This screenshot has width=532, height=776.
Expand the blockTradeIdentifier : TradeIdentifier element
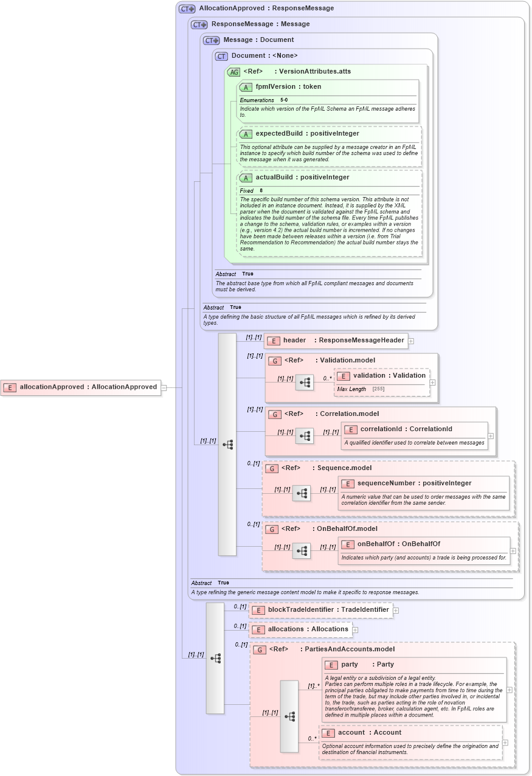point(396,610)
